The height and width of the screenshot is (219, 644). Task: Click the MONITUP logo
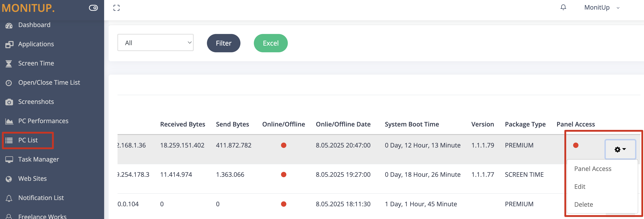click(x=28, y=8)
